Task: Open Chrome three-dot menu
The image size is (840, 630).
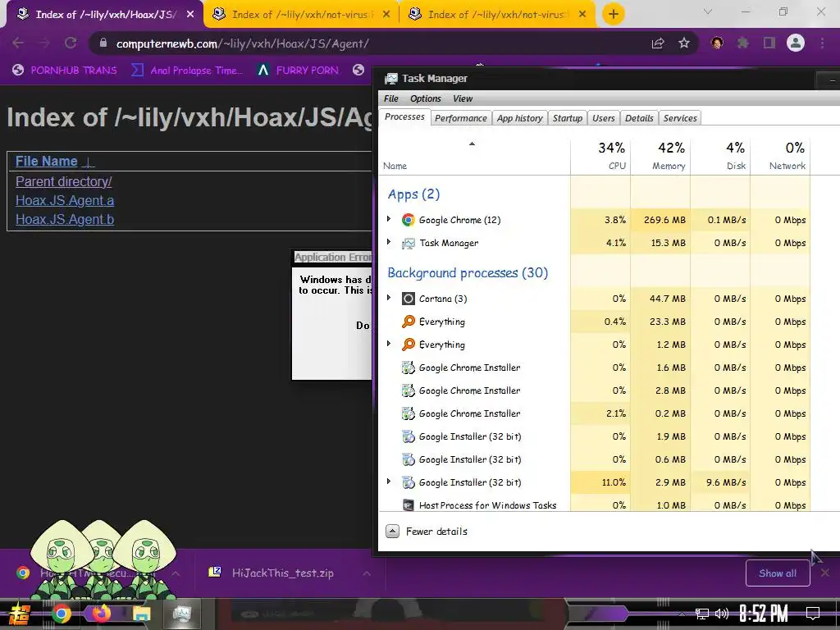Action: (x=822, y=43)
